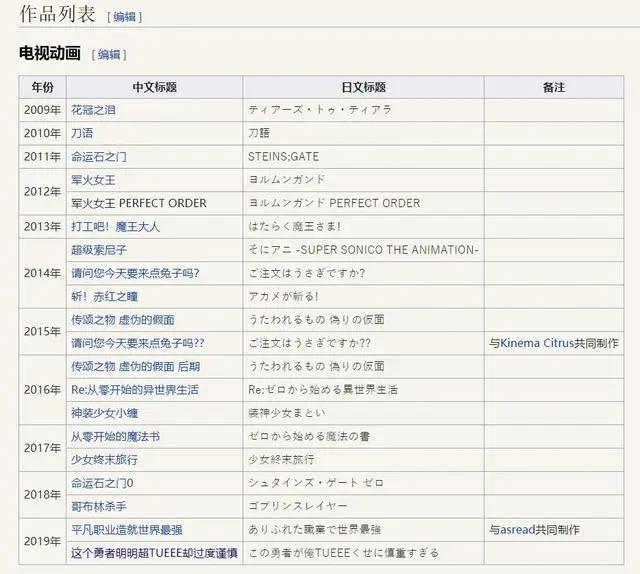640x574 pixels.
Task: Open the 请问您今天要来点兔子吗? link in the 2014 row
Action: (x=135, y=273)
